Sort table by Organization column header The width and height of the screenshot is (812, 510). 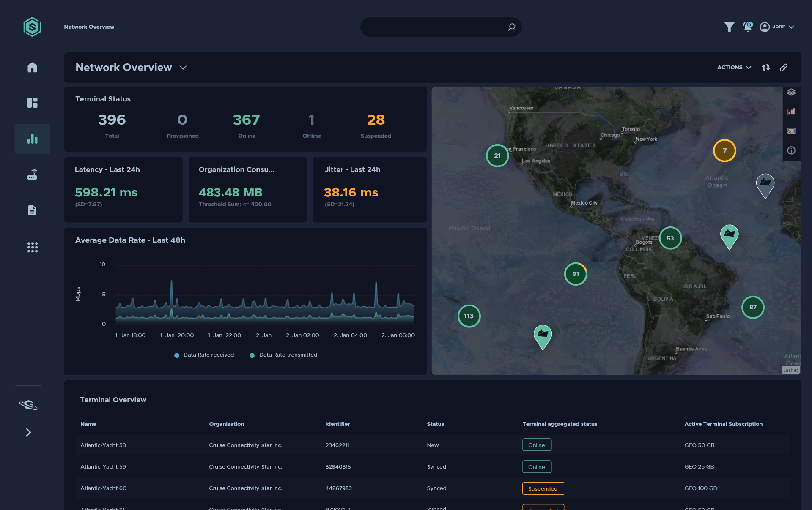pyautogui.click(x=226, y=424)
